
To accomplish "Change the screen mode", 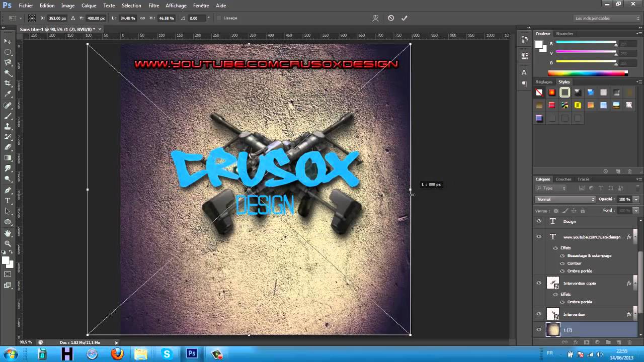I will point(8,286).
